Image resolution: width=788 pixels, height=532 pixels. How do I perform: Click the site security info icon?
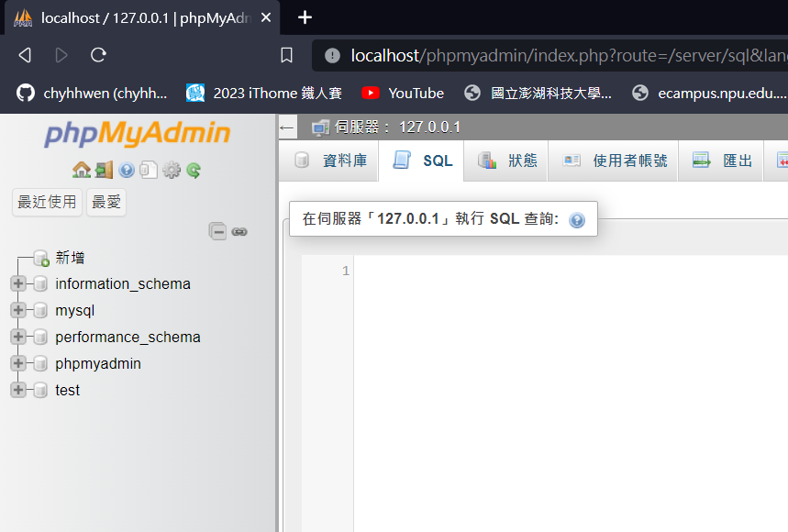(x=332, y=55)
